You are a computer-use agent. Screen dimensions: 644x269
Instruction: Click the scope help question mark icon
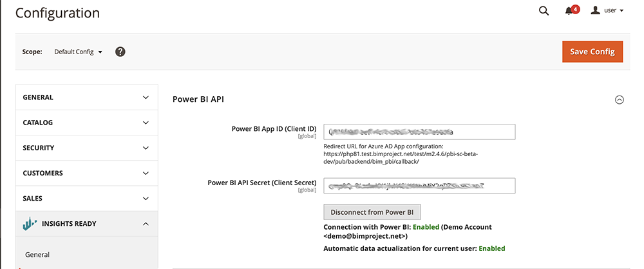point(120,52)
